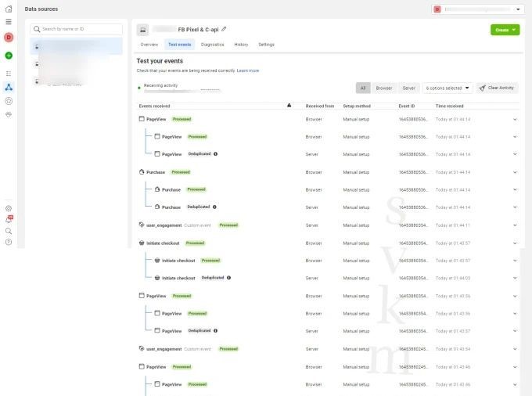Image resolution: width=532 pixels, height=396 pixels.
Task: Click the laptop data source icon beside the title
Action: pos(143,30)
